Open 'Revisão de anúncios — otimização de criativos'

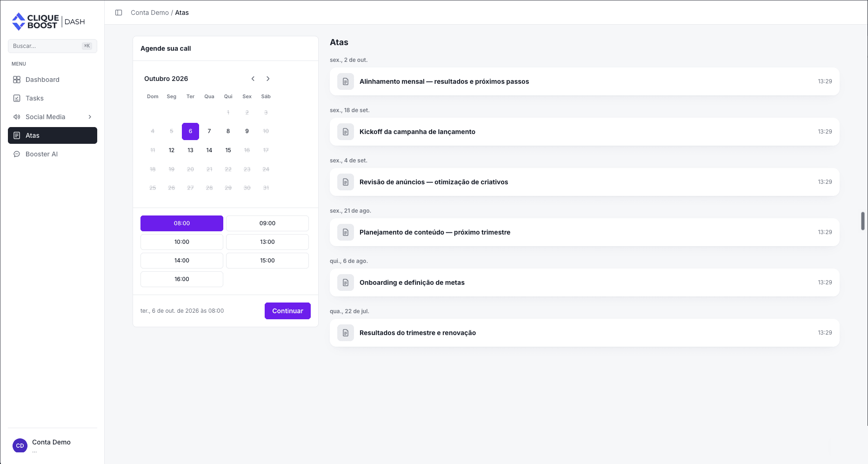(x=585, y=182)
